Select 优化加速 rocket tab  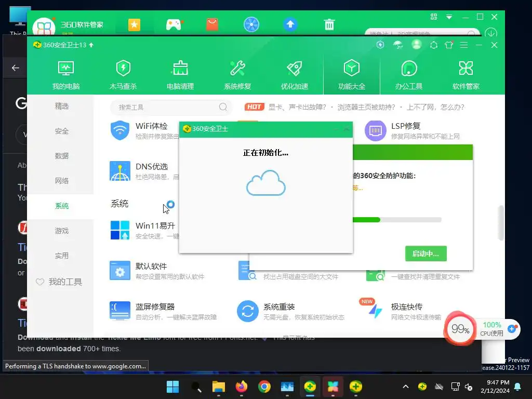295,75
